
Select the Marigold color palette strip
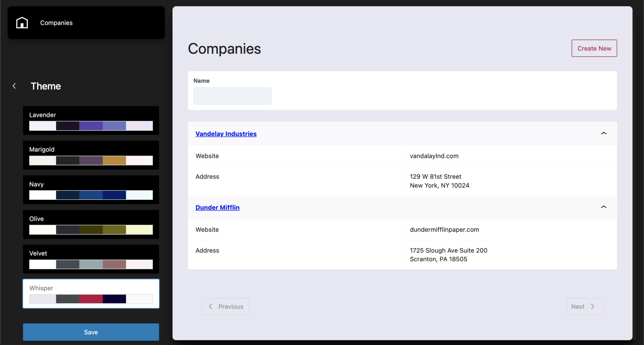pos(91,161)
